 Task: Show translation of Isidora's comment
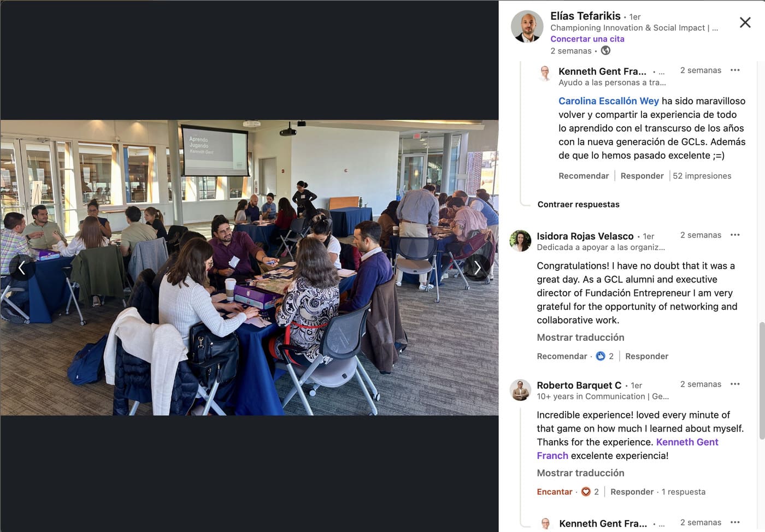point(580,338)
